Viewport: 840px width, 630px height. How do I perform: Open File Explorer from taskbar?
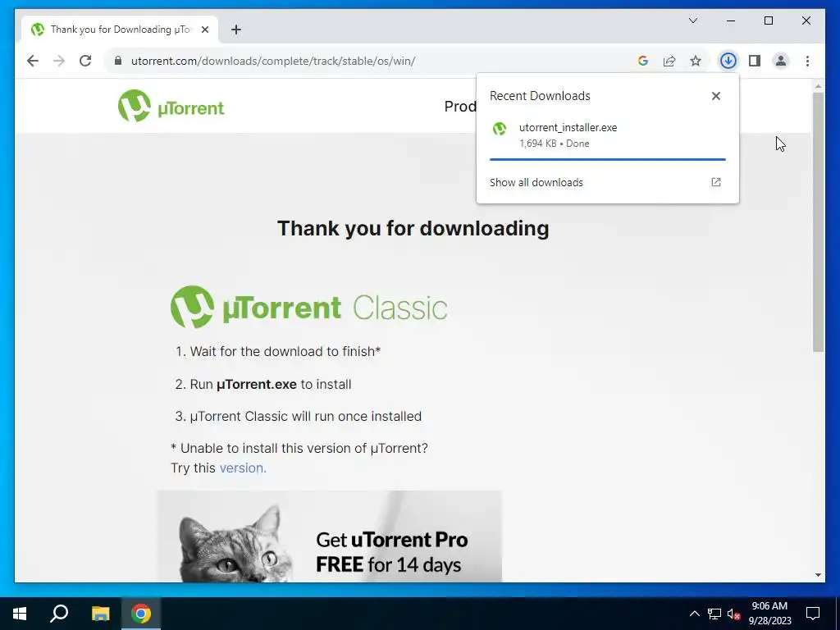click(100, 614)
